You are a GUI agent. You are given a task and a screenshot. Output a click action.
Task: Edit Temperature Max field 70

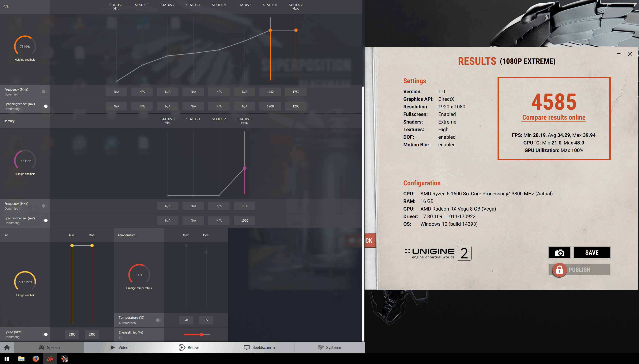click(x=186, y=320)
